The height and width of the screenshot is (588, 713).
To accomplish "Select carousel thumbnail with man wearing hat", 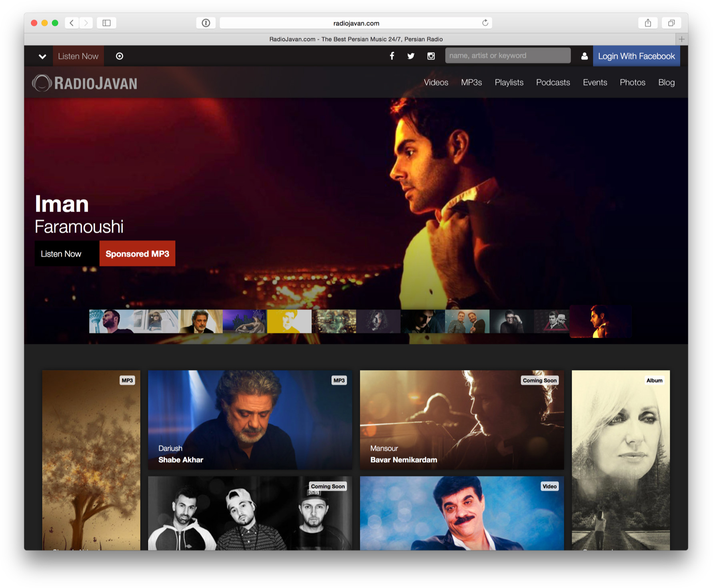I will click(x=552, y=321).
